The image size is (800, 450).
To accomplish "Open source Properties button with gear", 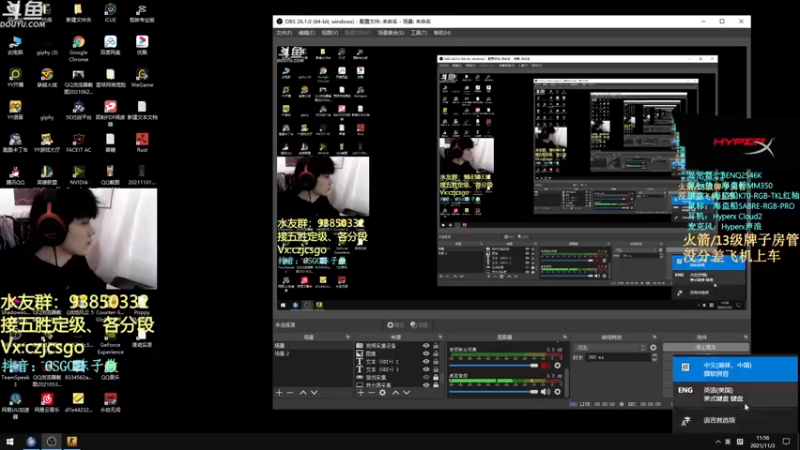I will 395,325.
